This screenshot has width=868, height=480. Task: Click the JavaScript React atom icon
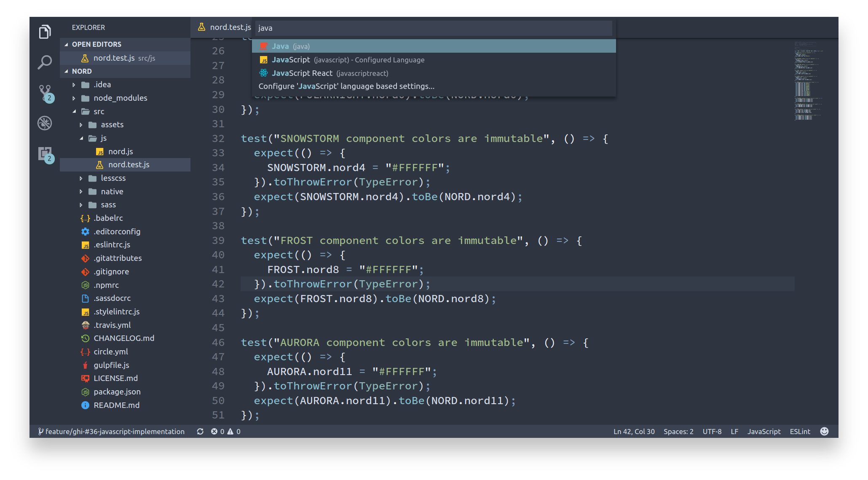tap(264, 73)
